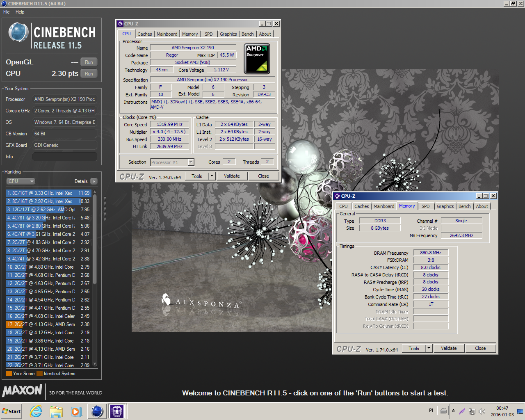The height and width of the screenshot is (420, 525).
Task: Switch to Mainboard tab in the upper CPU-Z window
Action: (x=167, y=34)
